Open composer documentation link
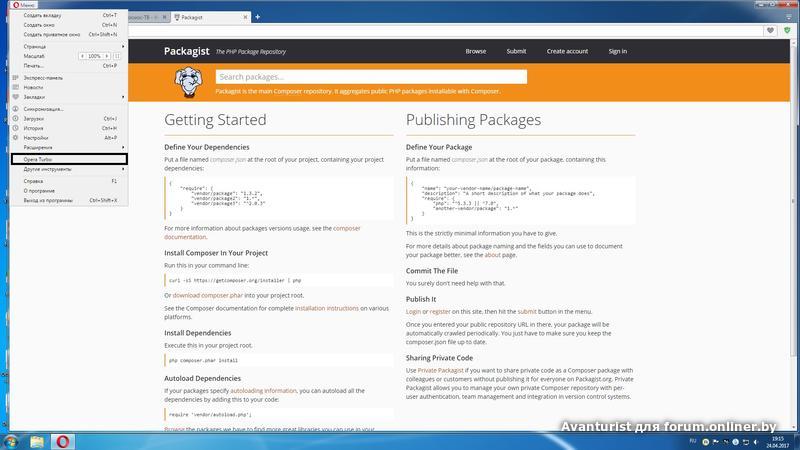This screenshot has width=800, height=450. [x=262, y=233]
